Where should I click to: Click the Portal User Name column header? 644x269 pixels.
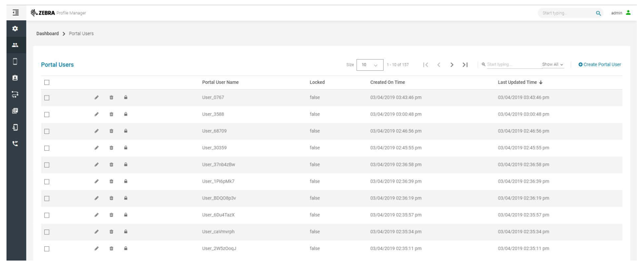[x=220, y=83]
